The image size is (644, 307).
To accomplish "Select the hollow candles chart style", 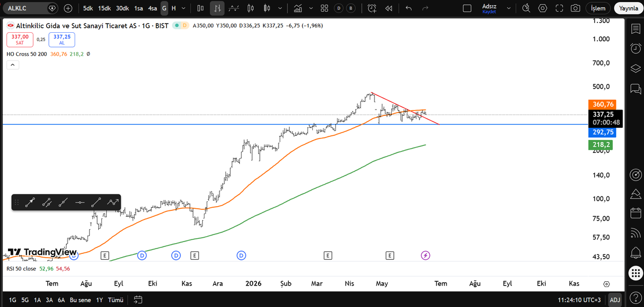I will click(x=267, y=8).
